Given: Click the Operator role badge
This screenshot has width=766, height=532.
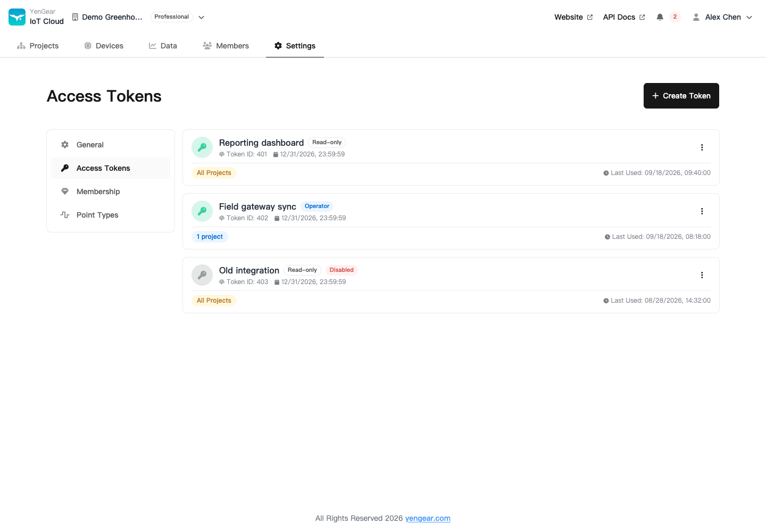Looking at the screenshot, I should pyautogui.click(x=317, y=206).
